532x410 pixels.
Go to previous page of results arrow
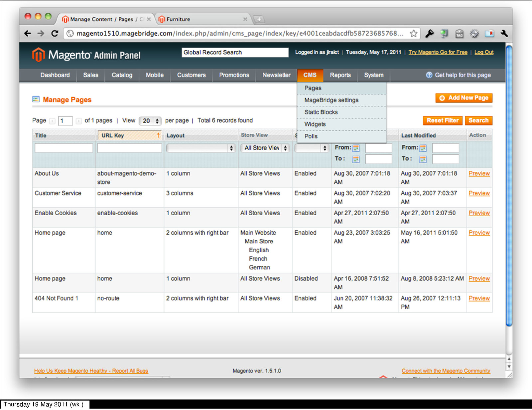click(x=52, y=121)
